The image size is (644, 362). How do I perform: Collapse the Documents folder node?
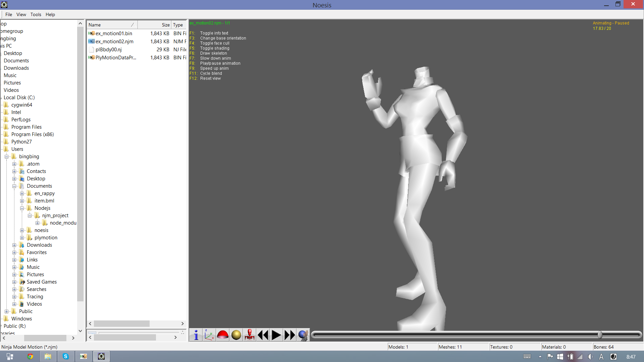tap(14, 186)
